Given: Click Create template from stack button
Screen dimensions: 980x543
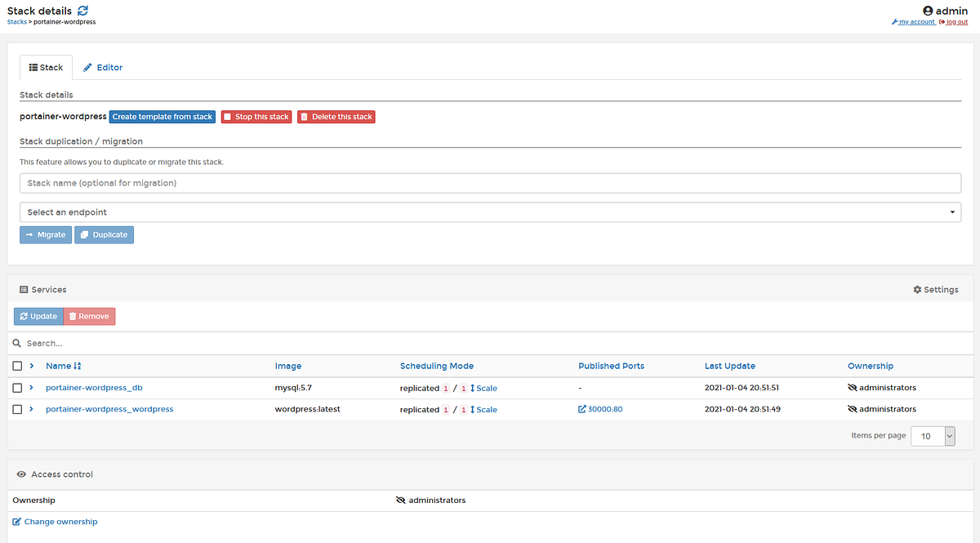Looking at the screenshot, I should (x=163, y=117).
